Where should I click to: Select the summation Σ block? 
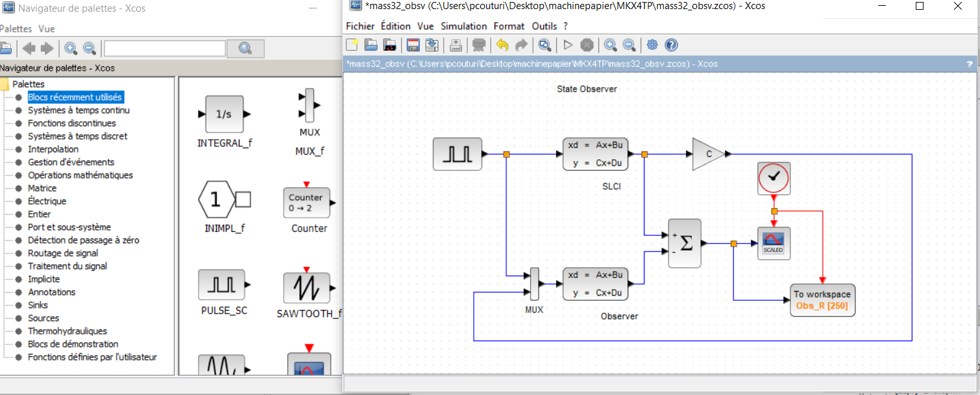pyautogui.click(x=685, y=244)
